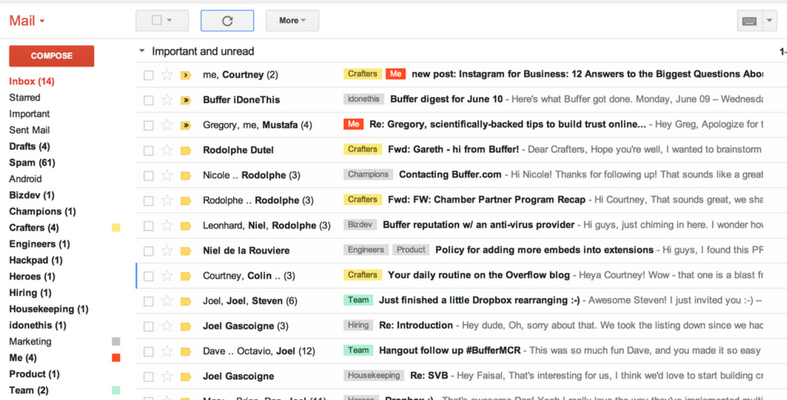Star the Nicole .. Rodolphe thread

[167, 175]
